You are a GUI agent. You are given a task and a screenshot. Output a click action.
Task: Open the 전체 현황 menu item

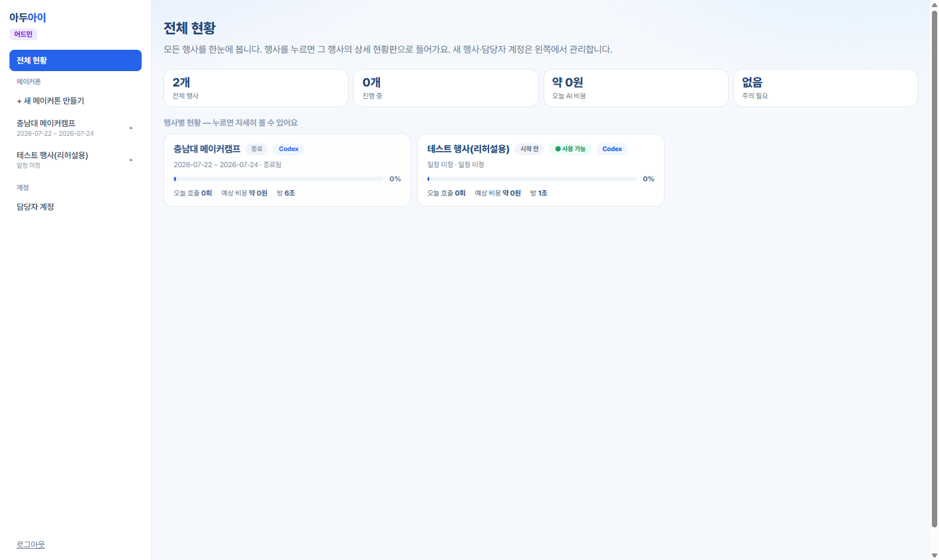pyautogui.click(x=75, y=60)
